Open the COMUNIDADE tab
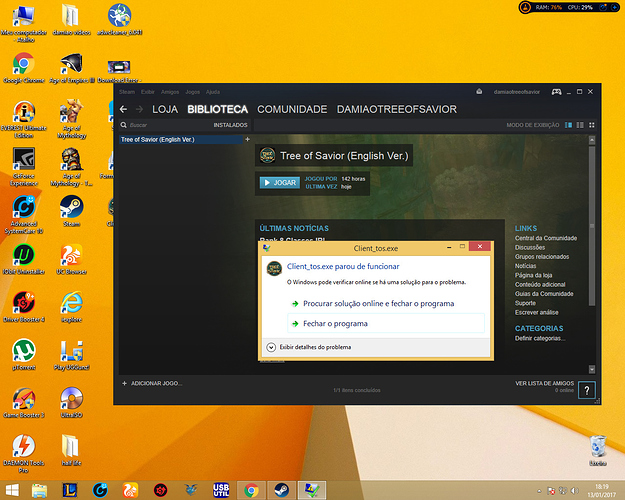Image resolution: width=625 pixels, height=500 pixels. 291,109
